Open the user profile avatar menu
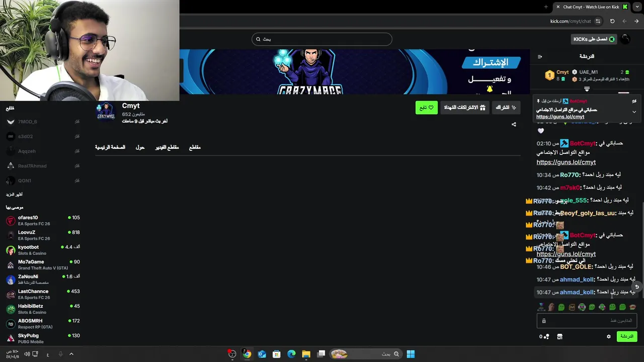The width and height of the screenshot is (644, 362). pyautogui.click(x=625, y=39)
